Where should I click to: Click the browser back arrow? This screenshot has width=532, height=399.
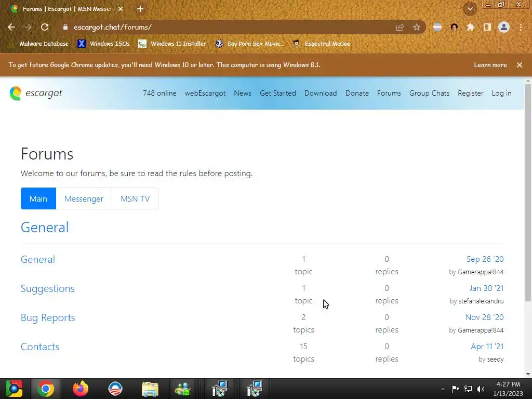(x=11, y=27)
